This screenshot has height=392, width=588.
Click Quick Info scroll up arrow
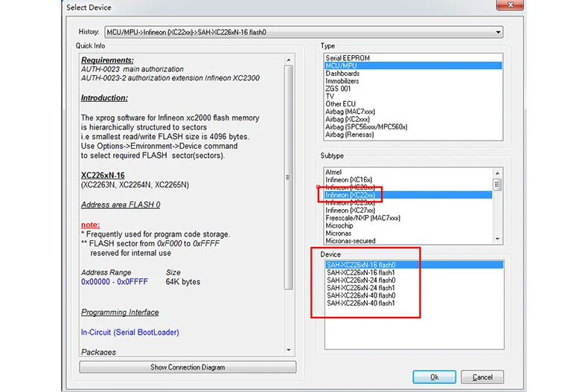pos(288,60)
